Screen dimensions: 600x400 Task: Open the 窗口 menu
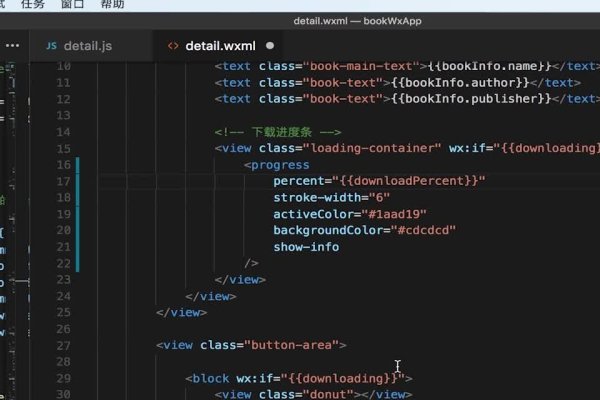[73, 4]
